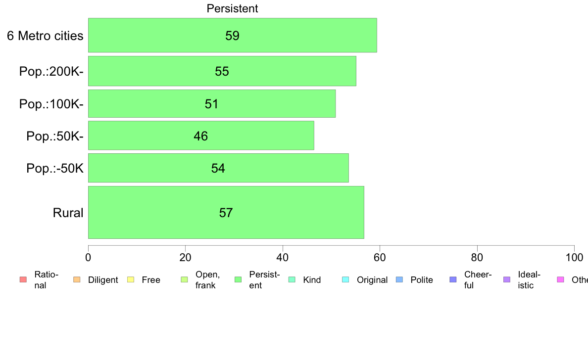Viewport: 588px width, 364px height.
Task: Select the Persistent green legend swatch
Action: tap(238, 279)
